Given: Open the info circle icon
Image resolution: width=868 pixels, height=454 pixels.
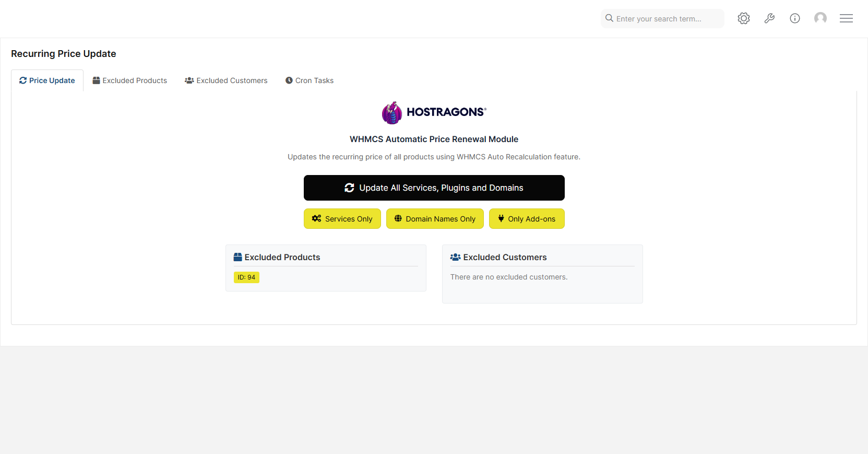Looking at the screenshot, I should (x=795, y=18).
